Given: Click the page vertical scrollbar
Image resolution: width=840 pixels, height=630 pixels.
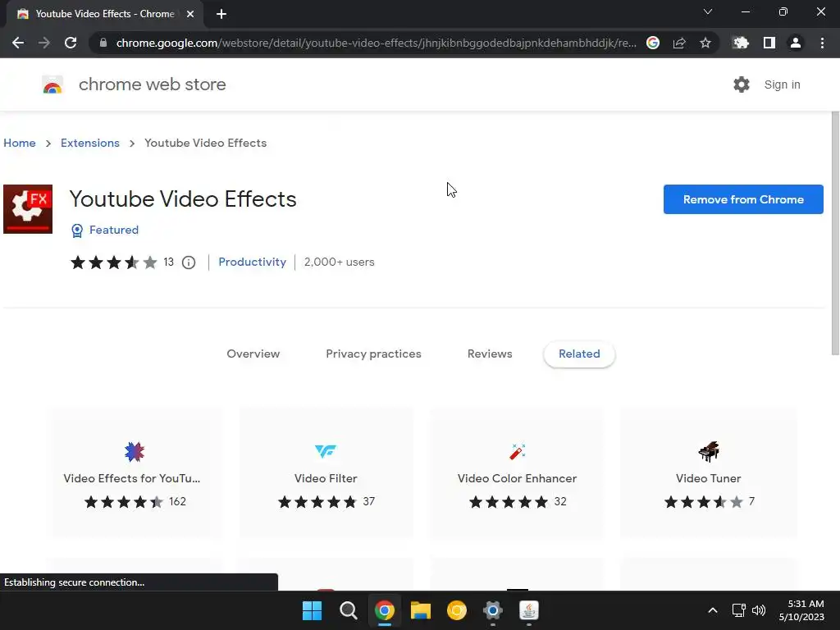Looking at the screenshot, I should coord(835,234).
